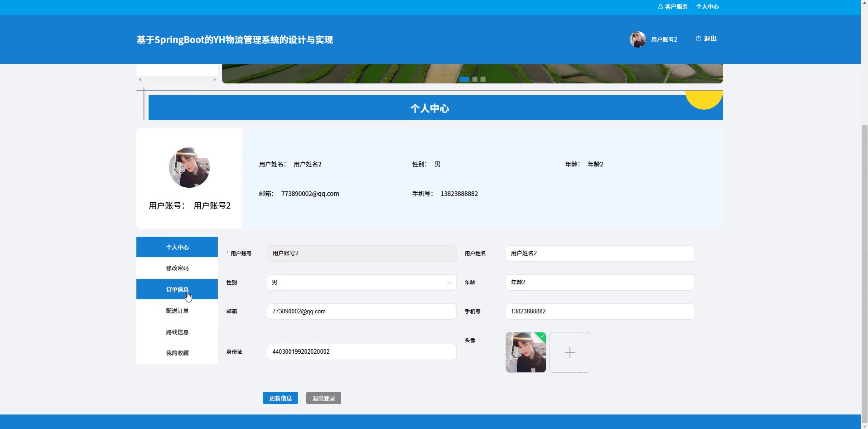
Task: Focus the 邮箱 input field
Action: tap(362, 312)
